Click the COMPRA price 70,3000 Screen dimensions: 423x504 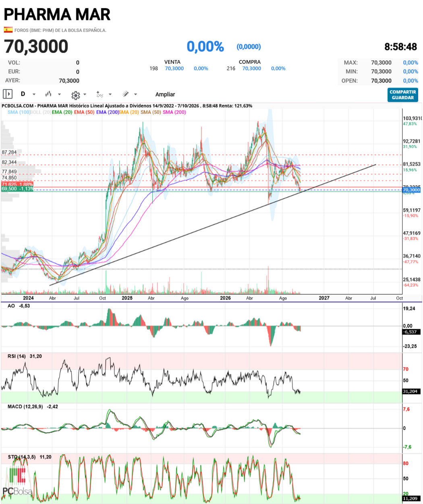pyautogui.click(x=252, y=68)
